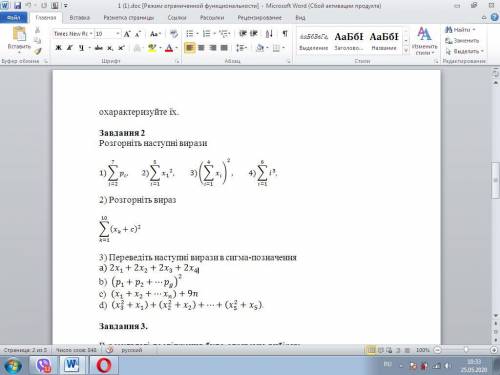The height and width of the screenshot is (375, 500).
Task: Center-align text with the center icon
Action: (201, 48)
